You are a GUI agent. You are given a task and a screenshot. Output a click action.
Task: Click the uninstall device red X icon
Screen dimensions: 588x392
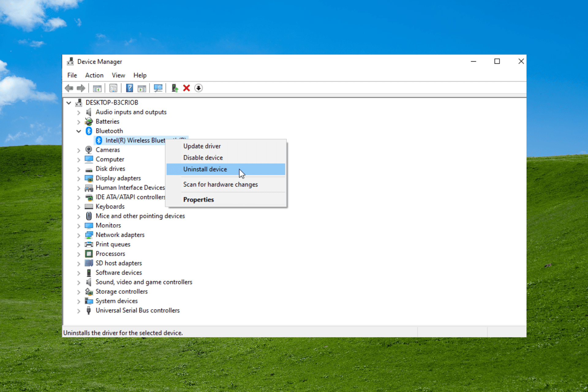(186, 88)
